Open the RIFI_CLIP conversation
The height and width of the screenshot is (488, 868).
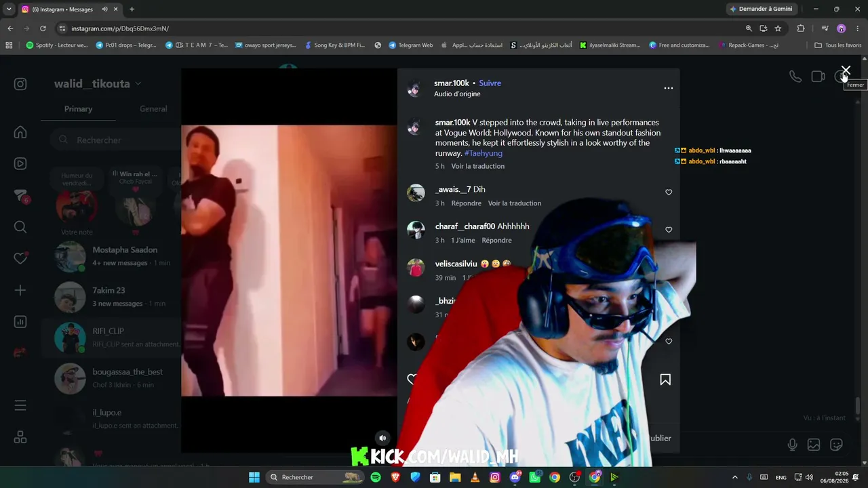coord(112,338)
